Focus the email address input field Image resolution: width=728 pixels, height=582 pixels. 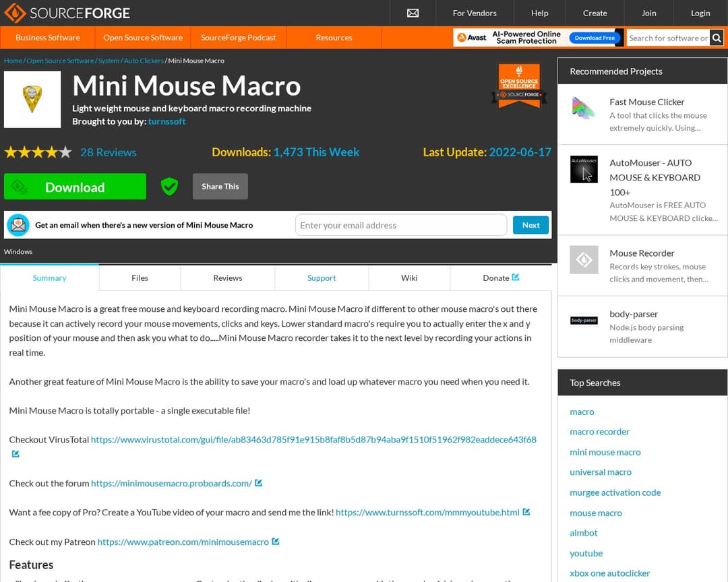click(x=400, y=225)
